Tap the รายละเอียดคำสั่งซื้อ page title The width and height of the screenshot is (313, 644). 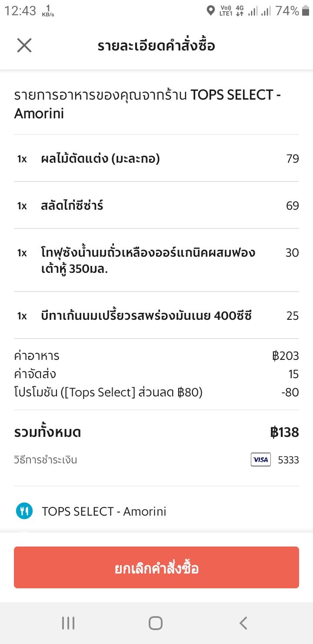pos(156,46)
